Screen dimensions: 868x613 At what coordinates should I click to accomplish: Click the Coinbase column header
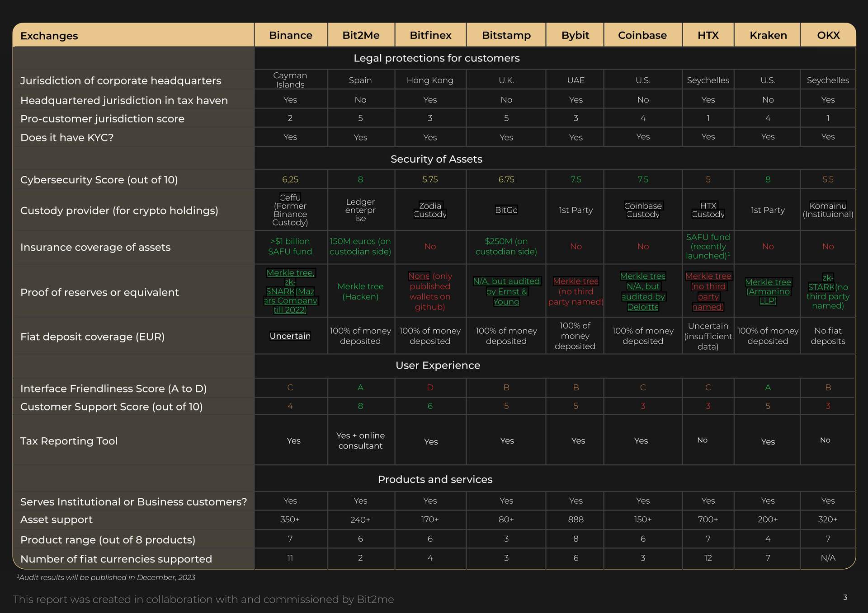(x=642, y=35)
